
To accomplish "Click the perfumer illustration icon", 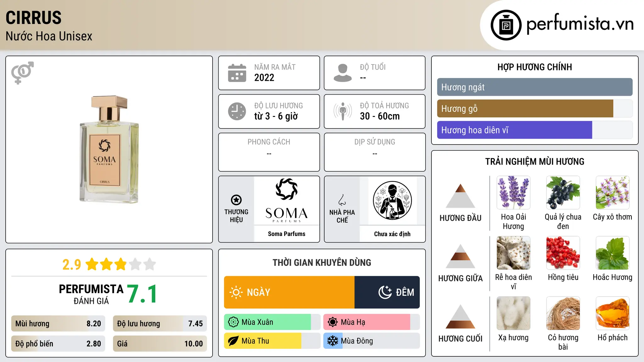I will tap(392, 200).
